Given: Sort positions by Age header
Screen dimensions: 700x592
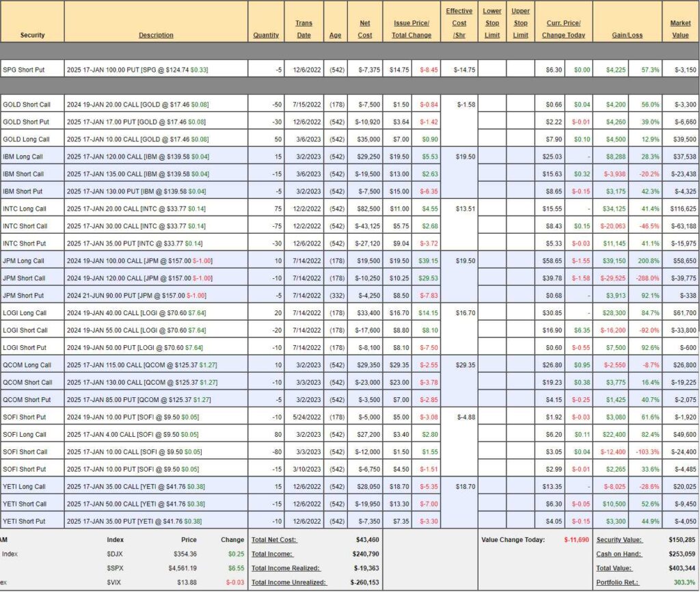Looking at the screenshot, I should tap(335, 35).
